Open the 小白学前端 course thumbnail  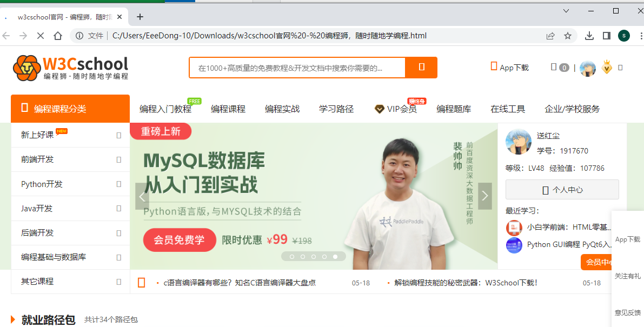click(x=514, y=228)
